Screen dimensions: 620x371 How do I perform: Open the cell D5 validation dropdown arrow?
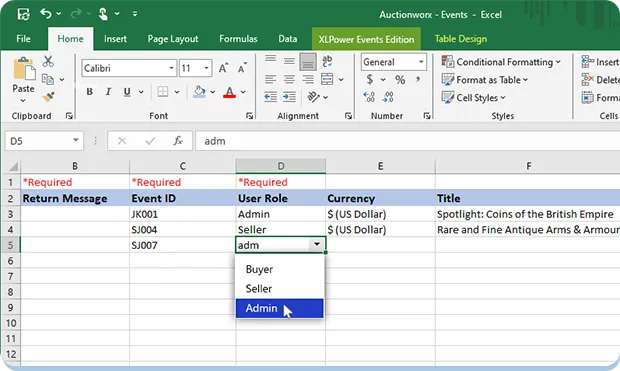tap(317, 244)
